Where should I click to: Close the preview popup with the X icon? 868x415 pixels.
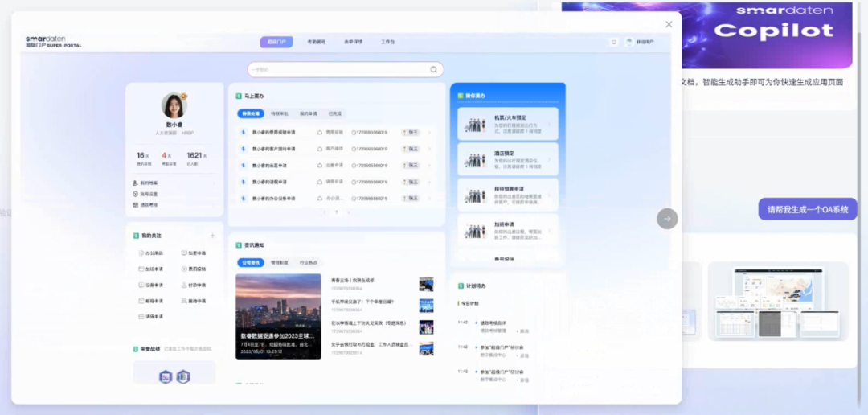[669, 24]
